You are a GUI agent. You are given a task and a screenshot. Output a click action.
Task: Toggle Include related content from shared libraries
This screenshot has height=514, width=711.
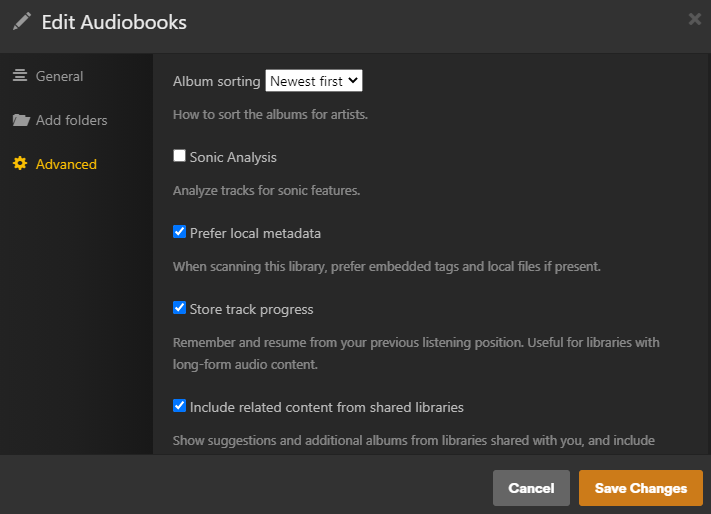(180, 406)
